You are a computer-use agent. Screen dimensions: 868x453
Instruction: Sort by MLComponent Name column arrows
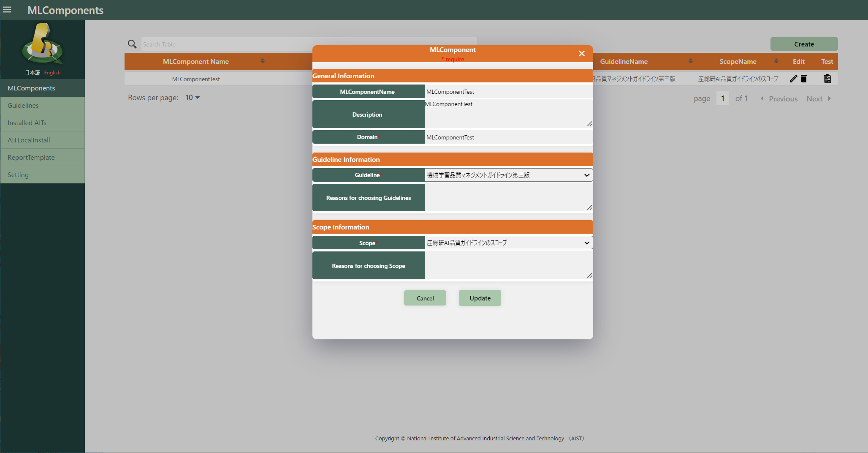click(262, 61)
